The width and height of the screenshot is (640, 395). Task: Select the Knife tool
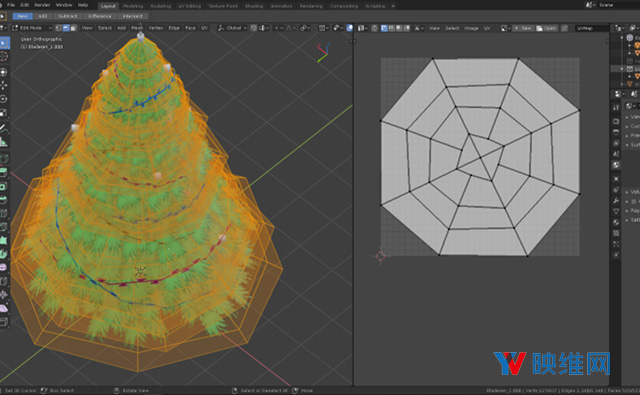coord(4,226)
